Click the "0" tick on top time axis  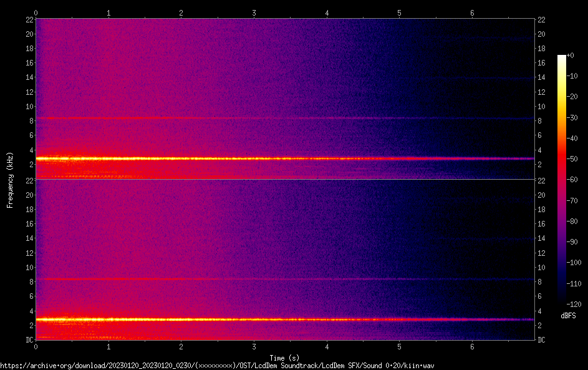[36, 12]
